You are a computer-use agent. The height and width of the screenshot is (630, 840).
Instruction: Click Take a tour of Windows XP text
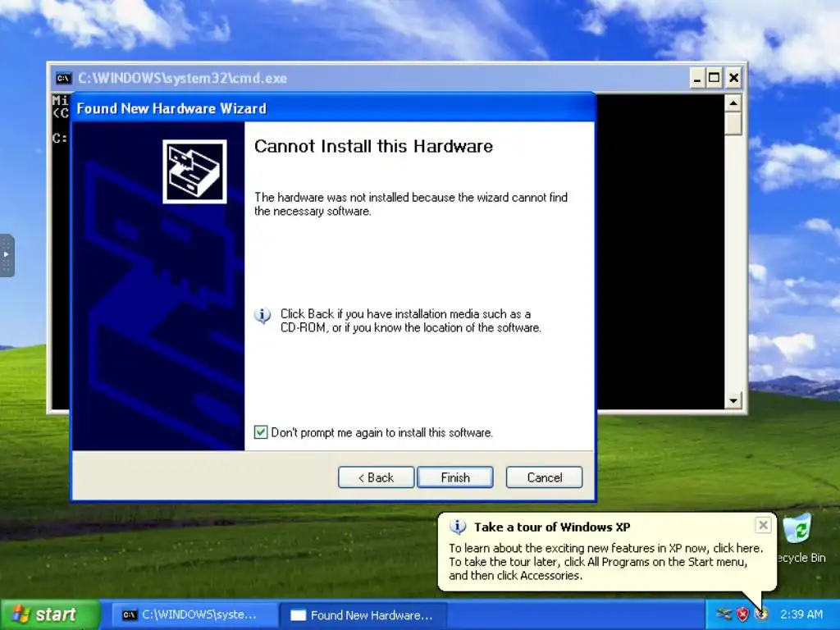(x=552, y=527)
